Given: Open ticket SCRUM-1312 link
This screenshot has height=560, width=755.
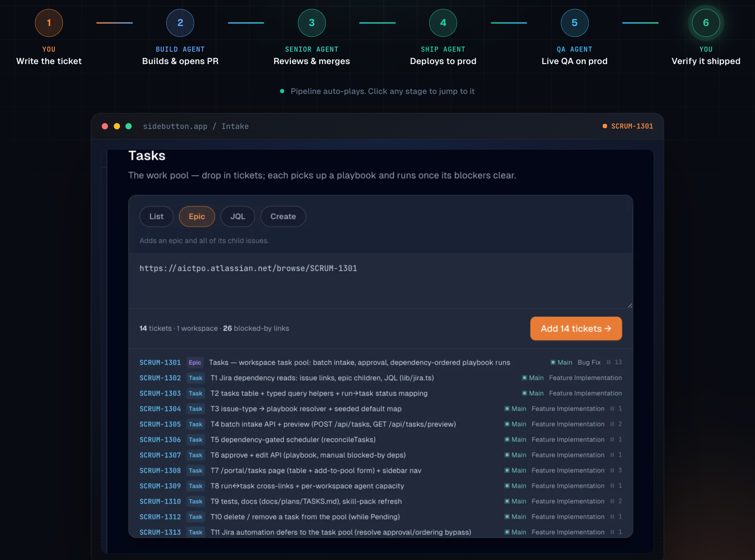Looking at the screenshot, I should [160, 517].
